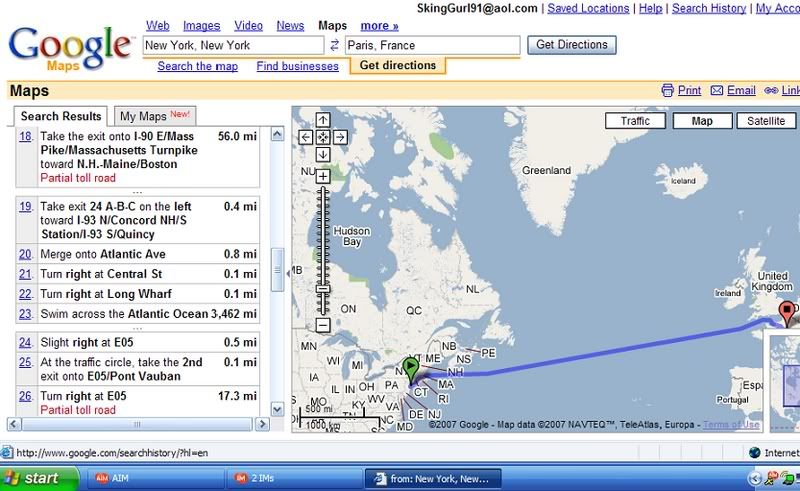This screenshot has height=491, width=800.
Task: Click the zoom level slider handle
Action: pos(323,290)
